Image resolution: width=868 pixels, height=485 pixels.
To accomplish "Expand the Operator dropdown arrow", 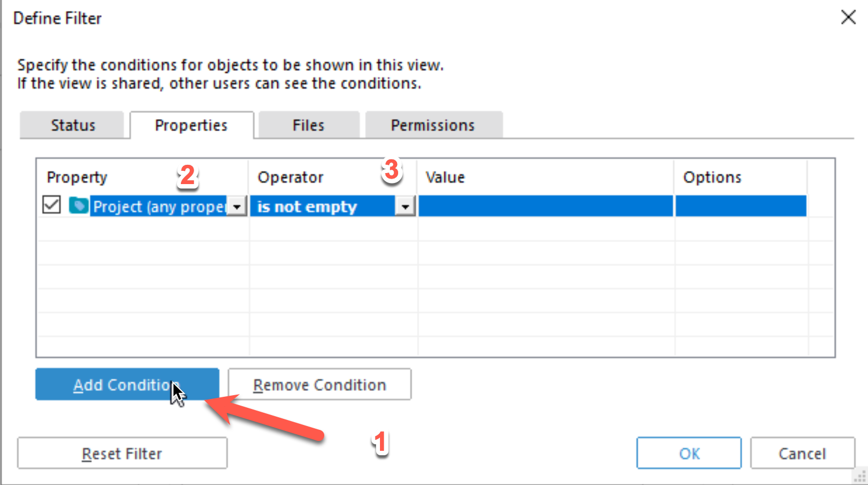I will pos(405,206).
